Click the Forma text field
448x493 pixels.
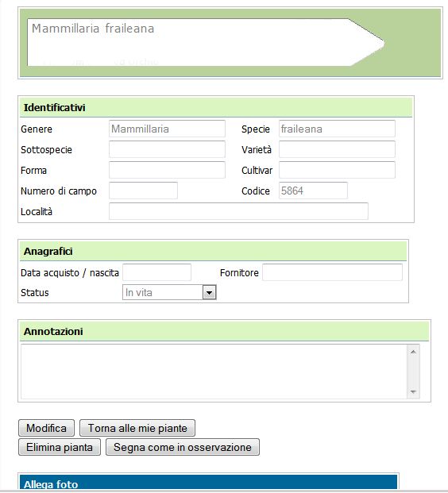pyautogui.click(x=167, y=170)
